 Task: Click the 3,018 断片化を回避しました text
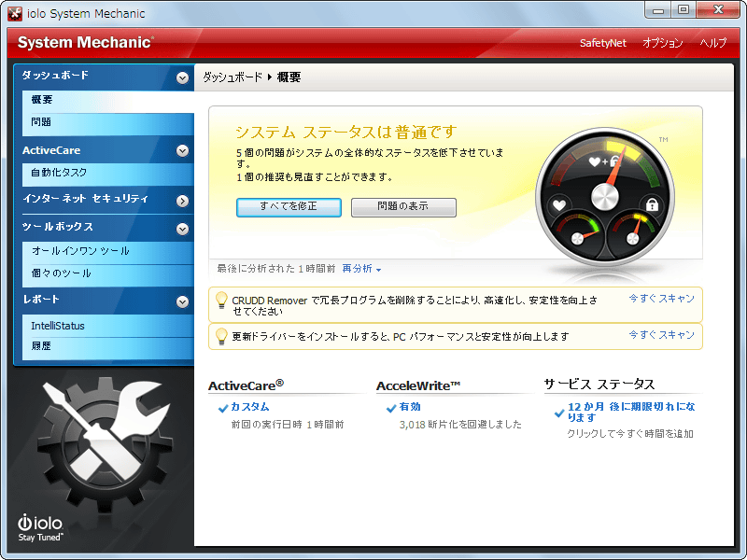(460, 425)
